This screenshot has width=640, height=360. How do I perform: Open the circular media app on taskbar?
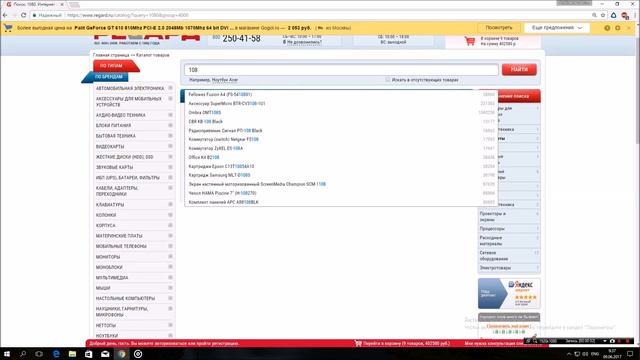138,354
